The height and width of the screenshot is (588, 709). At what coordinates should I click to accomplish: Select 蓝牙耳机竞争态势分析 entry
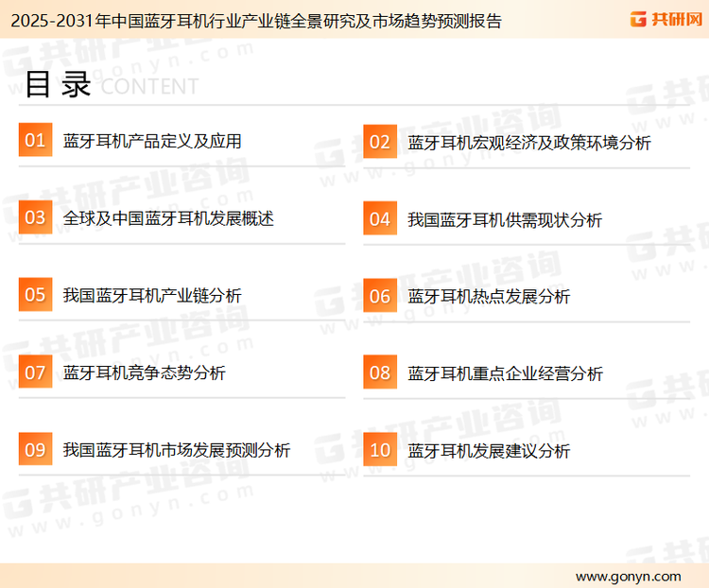[144, 373]
